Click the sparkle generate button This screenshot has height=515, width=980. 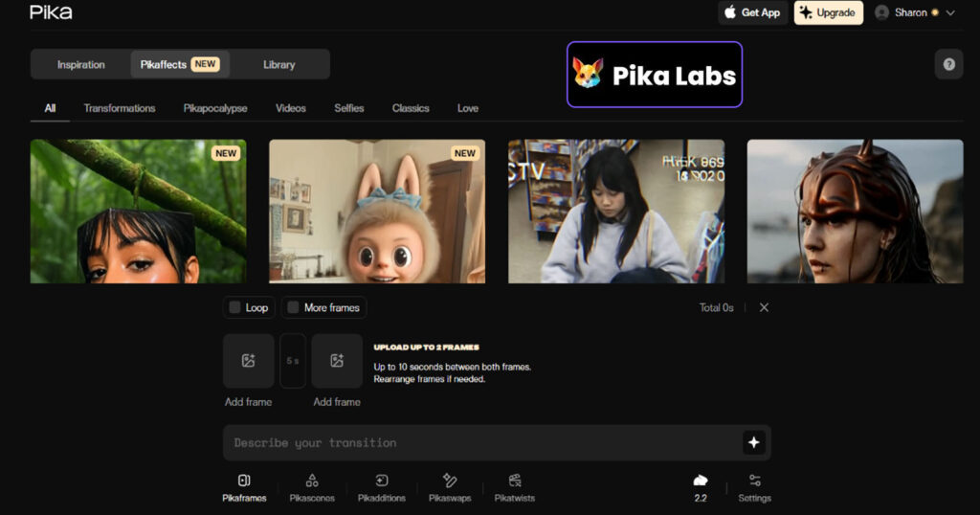click(754, 442)
